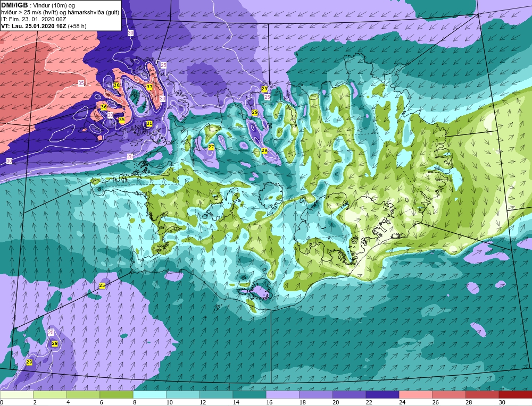Click the yellow 25 gust label offshore
This screenshot has height=406, width=532.
(x=102, y=286)
